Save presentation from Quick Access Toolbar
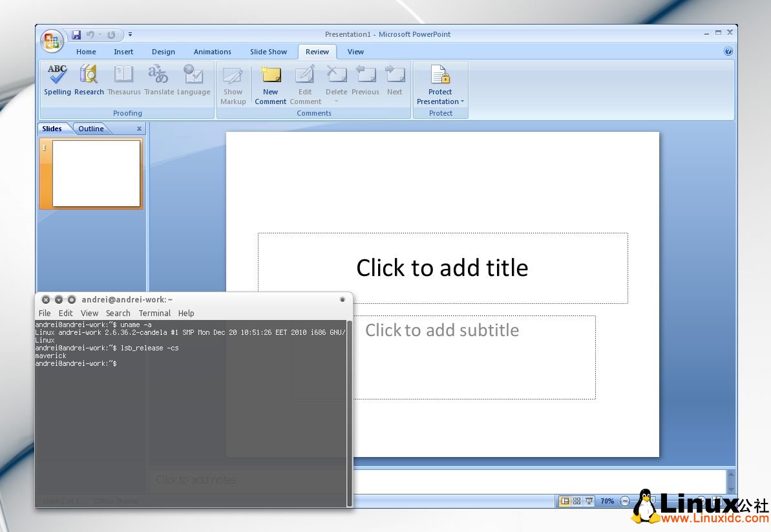 point(76,35)
